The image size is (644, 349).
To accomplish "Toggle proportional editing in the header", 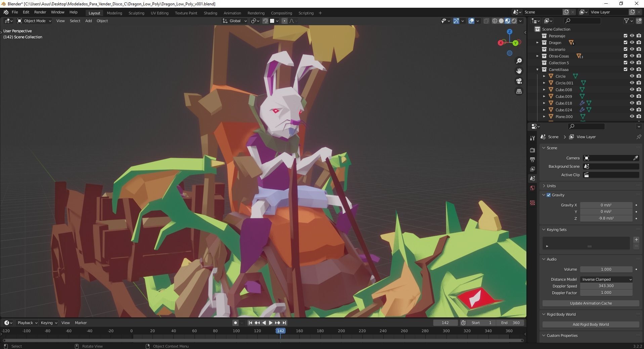I will click(285, 21).
